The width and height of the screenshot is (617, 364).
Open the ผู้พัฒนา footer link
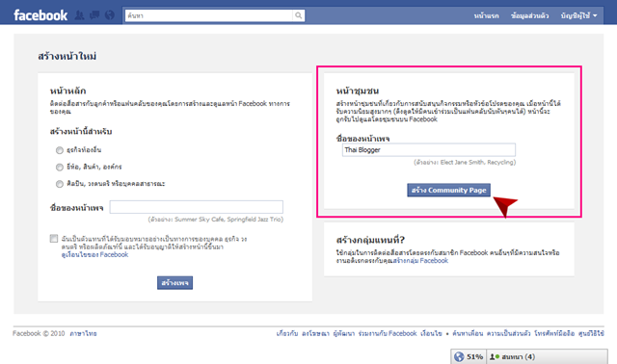coord(343,333)
